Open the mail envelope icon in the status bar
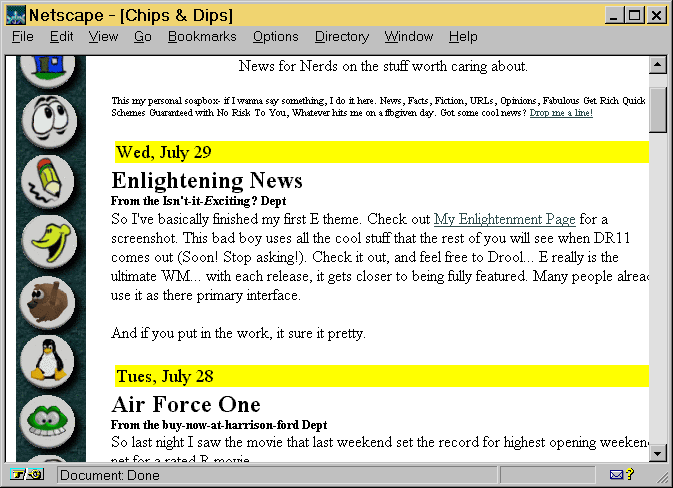673x488 pixels. click(x=616, y=474)
